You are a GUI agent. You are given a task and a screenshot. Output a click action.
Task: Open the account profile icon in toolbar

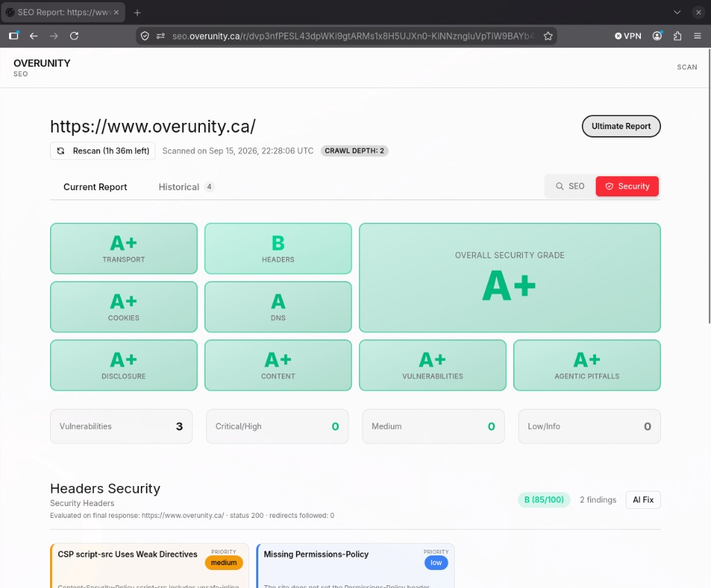coord(657,36)
